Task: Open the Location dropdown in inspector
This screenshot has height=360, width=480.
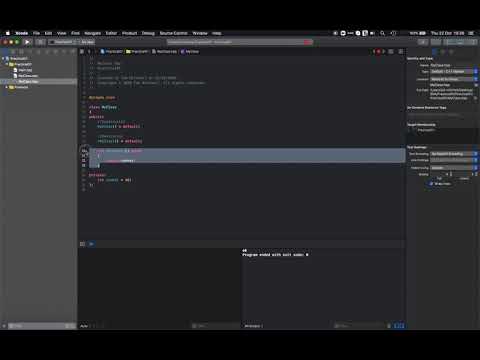Action: (x=454, y=79)
